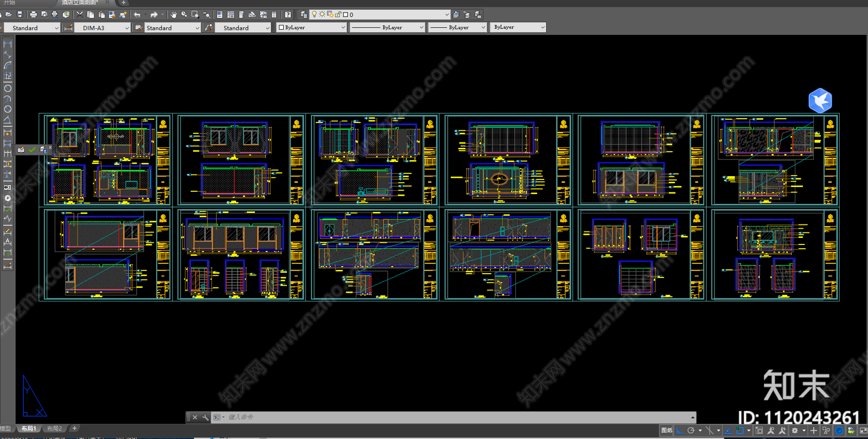Open the plot style ByLayer dropdown
Image resolution: width=868 pixels, height=439 pixels.
pyautogui.click(x=518, y=27)
